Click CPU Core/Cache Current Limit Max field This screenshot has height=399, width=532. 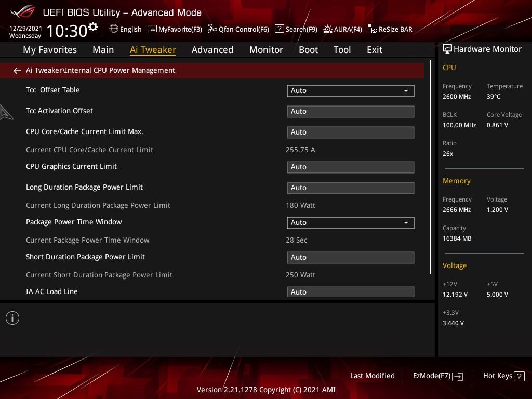pyautogui.click(x=351, y=132)
